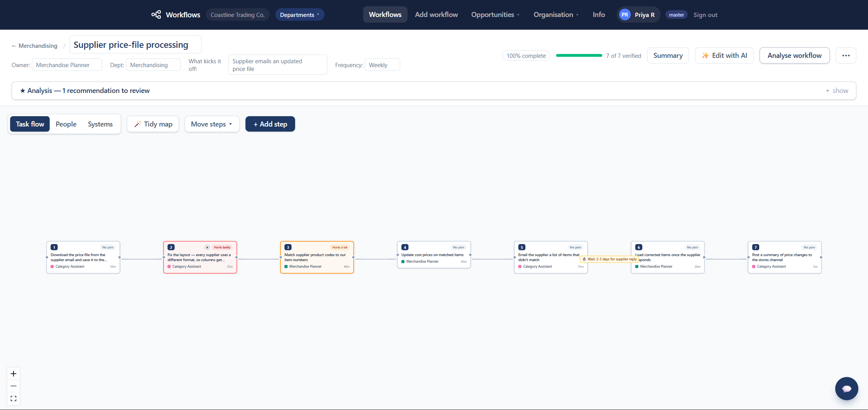Screen dimensions: 868x410
Task: Zoom in on the workflow map
Action: pos(14,373)
